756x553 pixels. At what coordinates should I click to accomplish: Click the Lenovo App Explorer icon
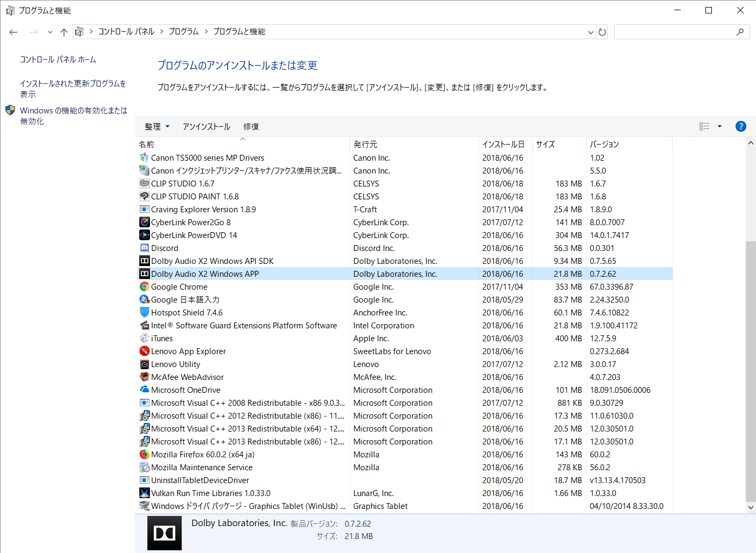[x=144, y=351]
